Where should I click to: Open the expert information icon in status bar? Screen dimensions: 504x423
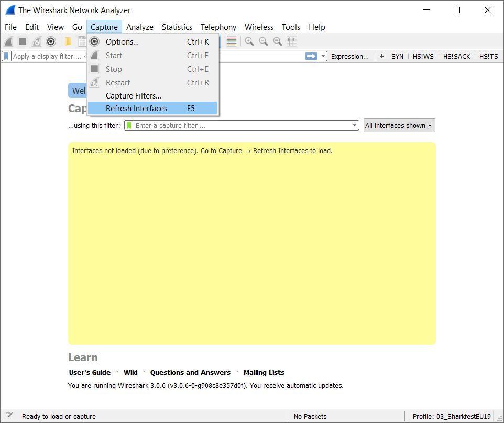9,416
